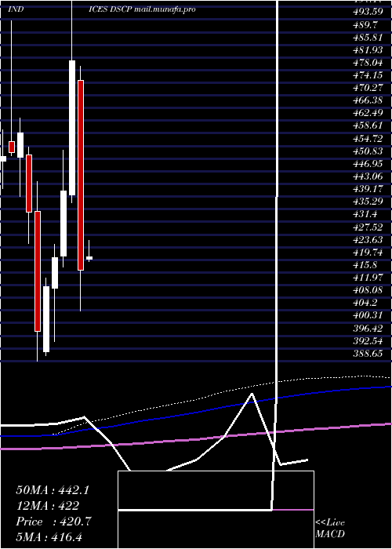The height and width of the screenshot is (549, 392).
Task: Click the 396.42 price axis value
Action: click(x=368, y=328)
